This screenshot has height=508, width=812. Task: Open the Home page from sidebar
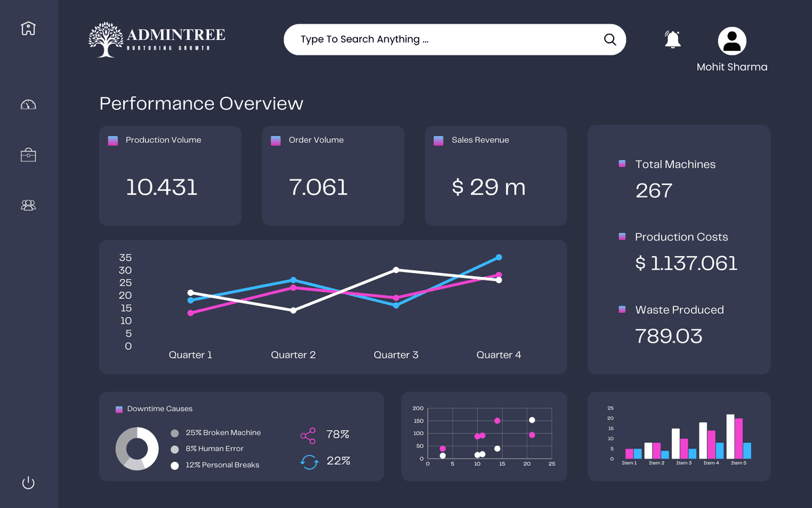tap(28, 28)
